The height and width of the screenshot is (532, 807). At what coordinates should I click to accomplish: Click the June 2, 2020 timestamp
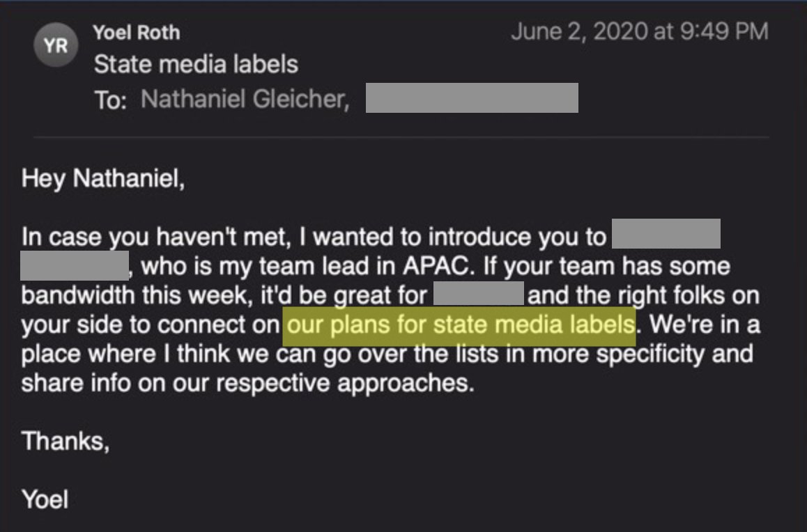click(639, 31)
